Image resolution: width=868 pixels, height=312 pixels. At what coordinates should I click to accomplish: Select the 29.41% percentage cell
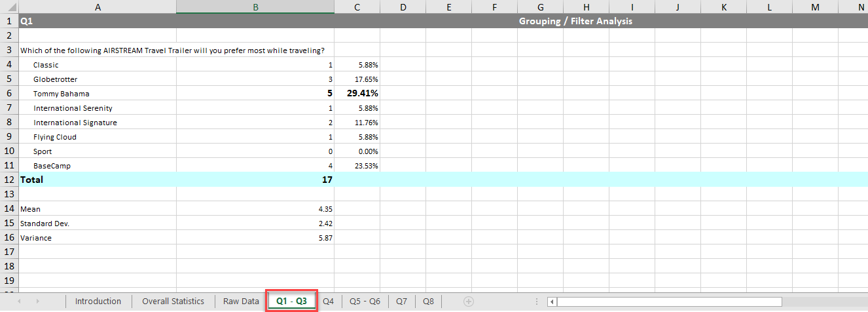357,94
